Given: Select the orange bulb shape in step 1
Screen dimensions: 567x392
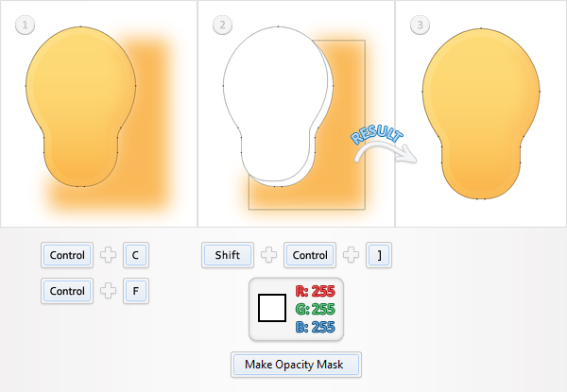Looking at the screenshot, I should coord(80,107).
